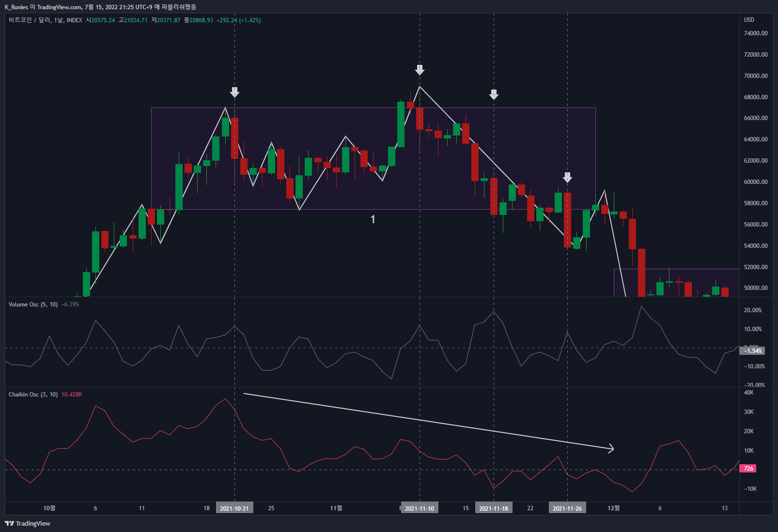Select the 2021-11-18 date marker
Viewport: 778px width, 532px height.
(494, 508)
